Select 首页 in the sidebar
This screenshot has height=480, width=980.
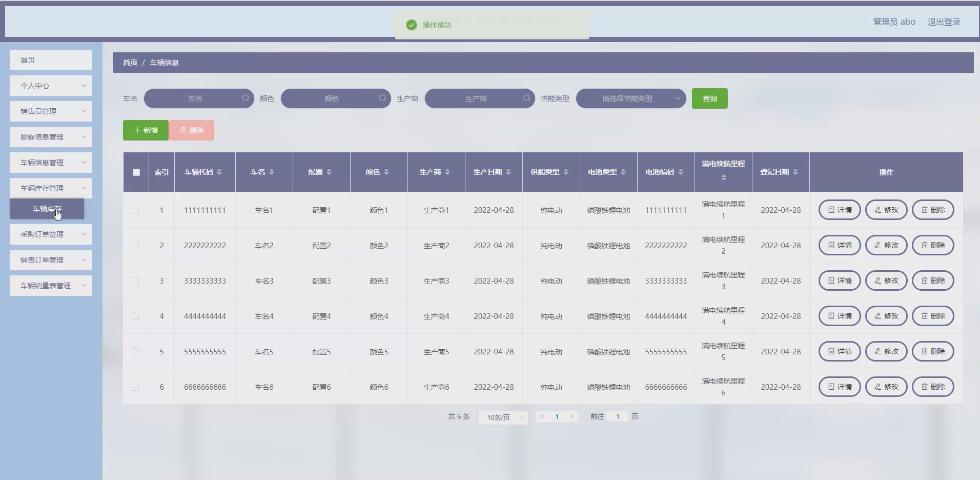pyautogui.click(x=51, y=60)
